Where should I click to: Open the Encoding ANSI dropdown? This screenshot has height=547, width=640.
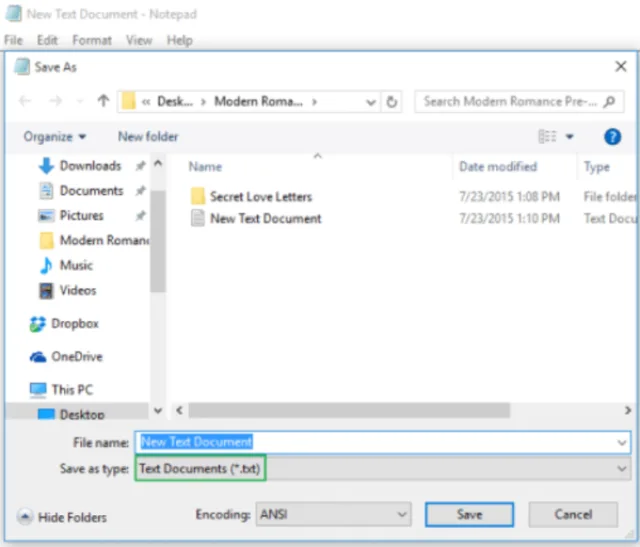point(333,514)
